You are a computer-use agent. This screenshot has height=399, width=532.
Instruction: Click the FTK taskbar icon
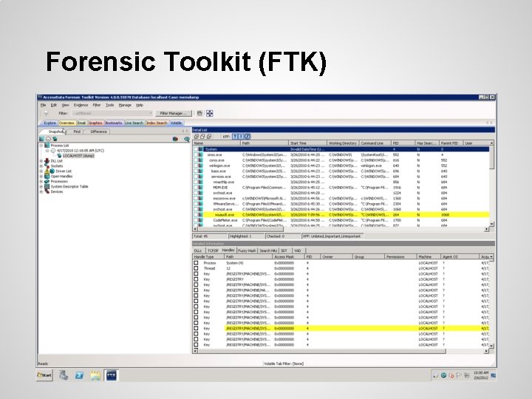tap(112, 375)
